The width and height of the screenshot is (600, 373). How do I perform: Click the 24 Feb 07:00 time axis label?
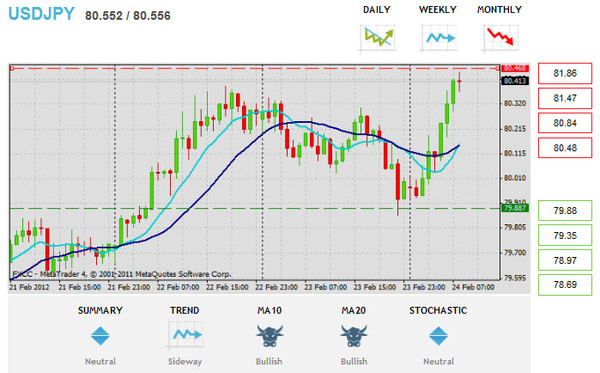click(x=473, y=287)
